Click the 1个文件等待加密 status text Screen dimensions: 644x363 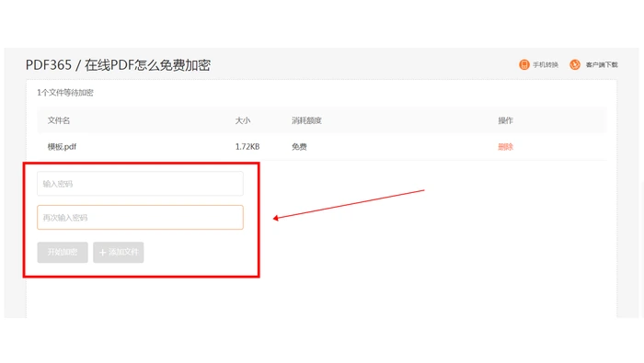[65, 93]
